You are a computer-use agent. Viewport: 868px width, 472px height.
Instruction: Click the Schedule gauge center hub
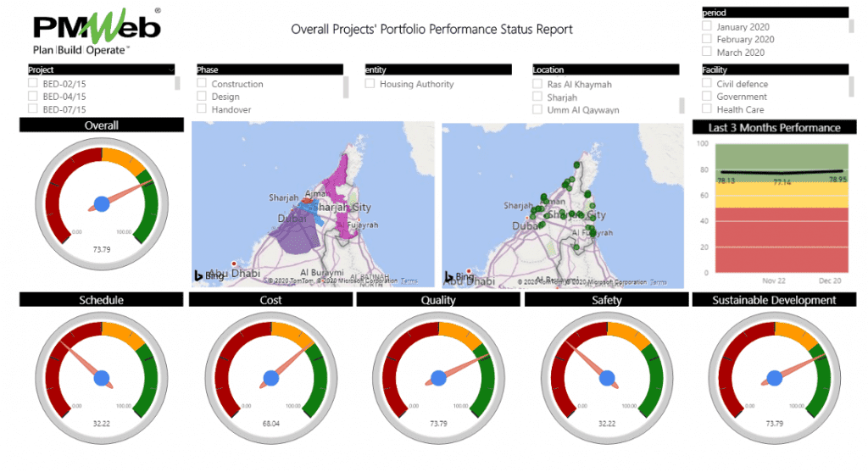102,379
